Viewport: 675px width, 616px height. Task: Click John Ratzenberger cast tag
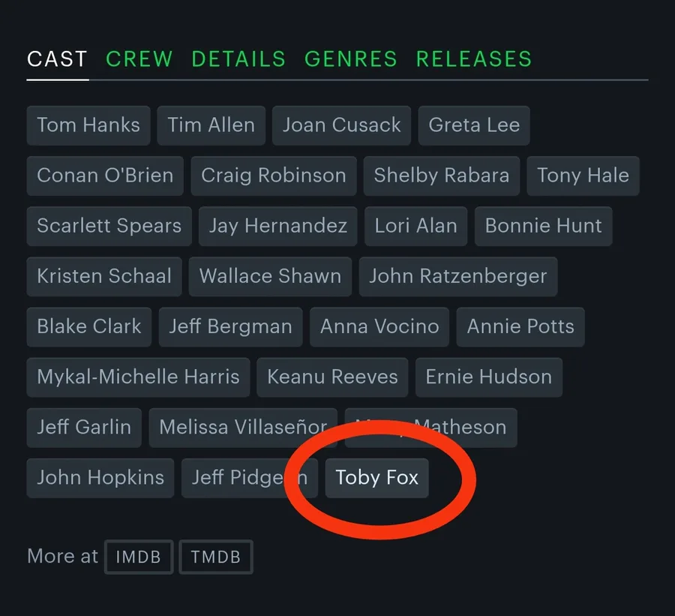click(457, 276)
